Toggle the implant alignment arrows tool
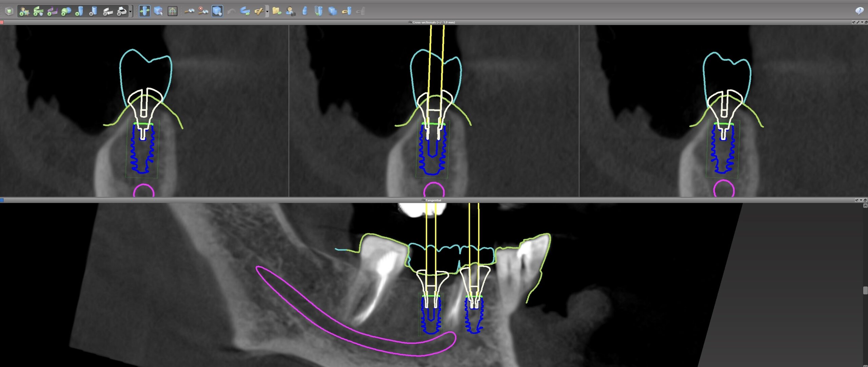 pyautogui.click(x=144, y=11)
